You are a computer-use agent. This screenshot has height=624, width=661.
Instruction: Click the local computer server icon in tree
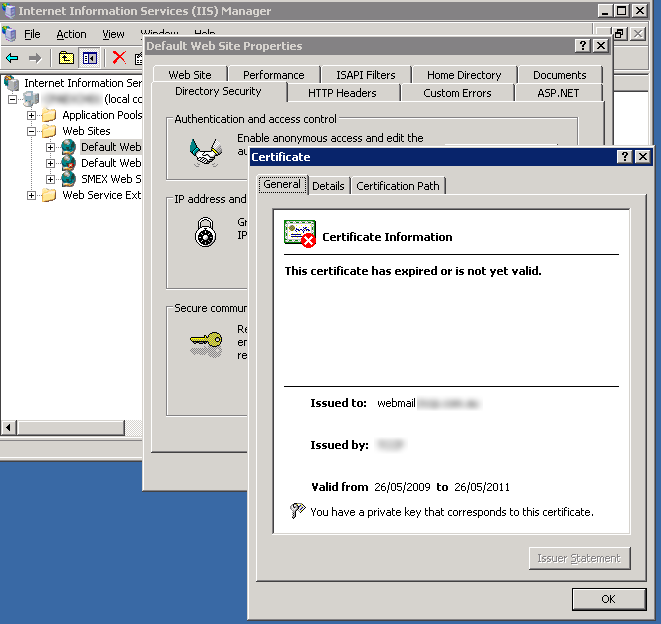(x=31, y=99)
